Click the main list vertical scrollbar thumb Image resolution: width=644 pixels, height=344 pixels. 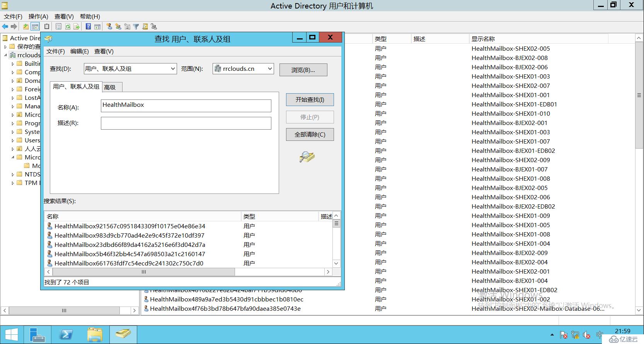pyautogui.click(x=639, y=95)
